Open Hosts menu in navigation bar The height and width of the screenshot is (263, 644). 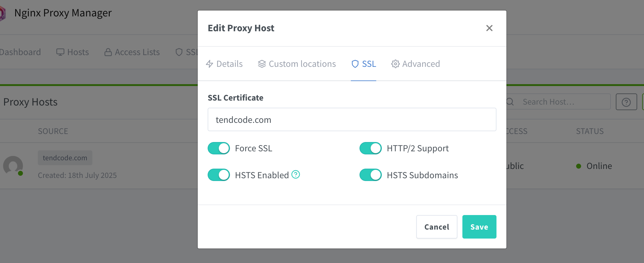tap(73, 52)
